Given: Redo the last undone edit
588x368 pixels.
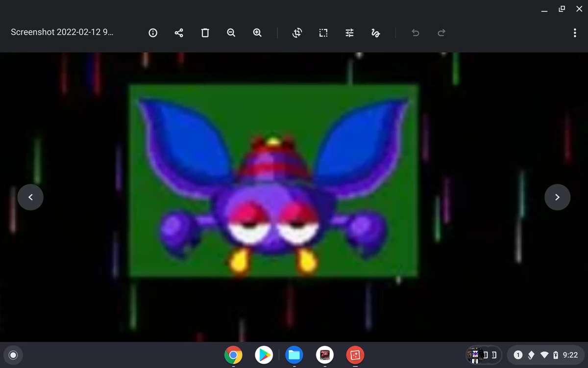Looking at the screenshot, I should point(441,33).
